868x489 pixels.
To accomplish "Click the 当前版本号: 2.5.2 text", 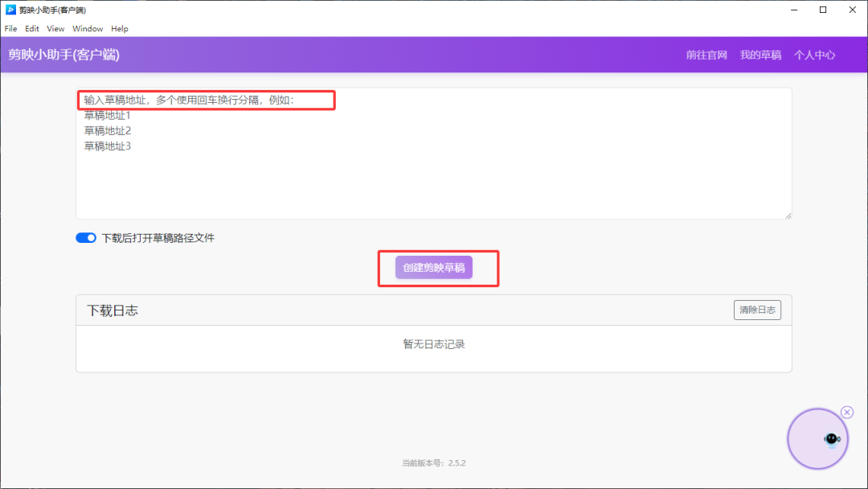I will coord(434,463).
